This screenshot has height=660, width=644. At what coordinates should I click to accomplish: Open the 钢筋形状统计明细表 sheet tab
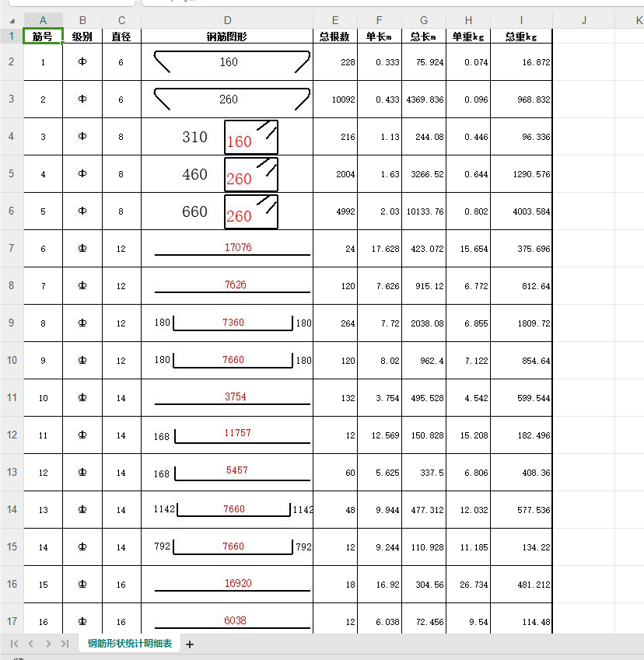pyautogui.click(x=130, y=643)
